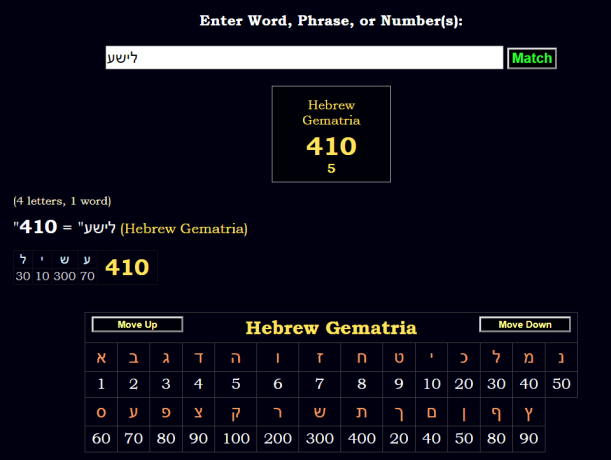611x460 pixels.
Task: Click the letter cell above value 200
Action: pos(277,412)
